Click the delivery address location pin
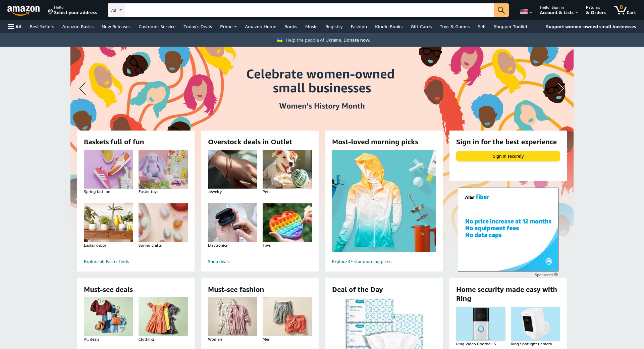This screenshot has width=644, height=349. (x=50, y=12)
